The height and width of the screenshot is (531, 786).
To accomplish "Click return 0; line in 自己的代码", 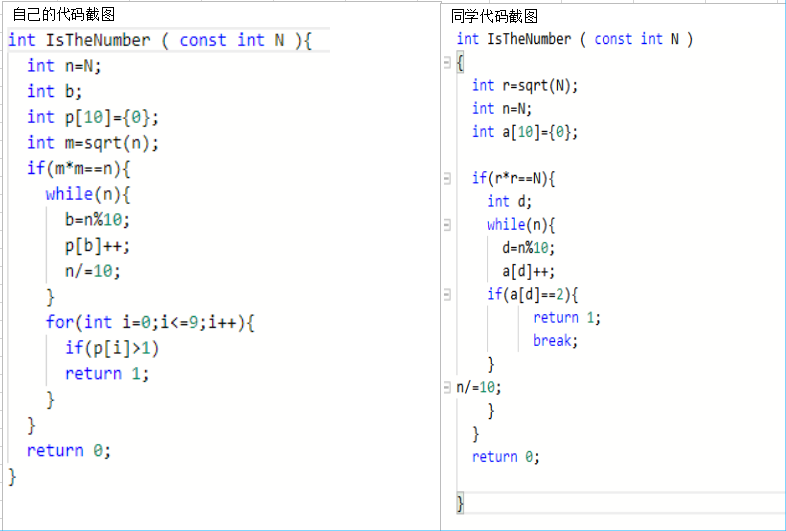I will coord(69,450).
